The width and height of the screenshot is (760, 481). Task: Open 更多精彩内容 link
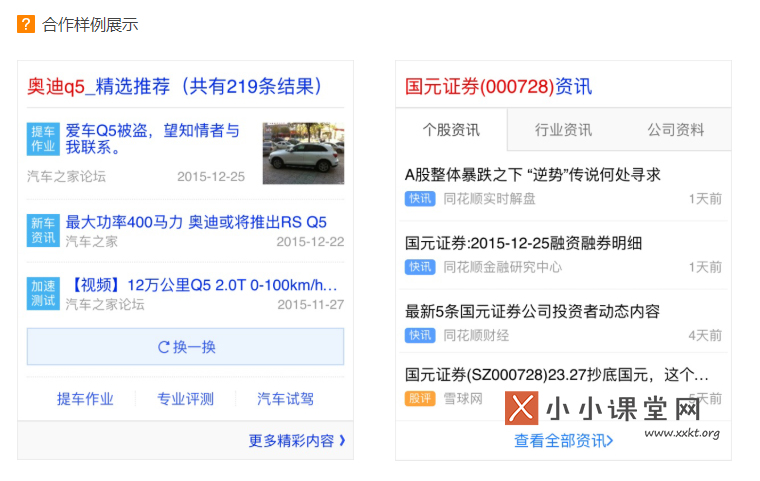click(291, 441)
